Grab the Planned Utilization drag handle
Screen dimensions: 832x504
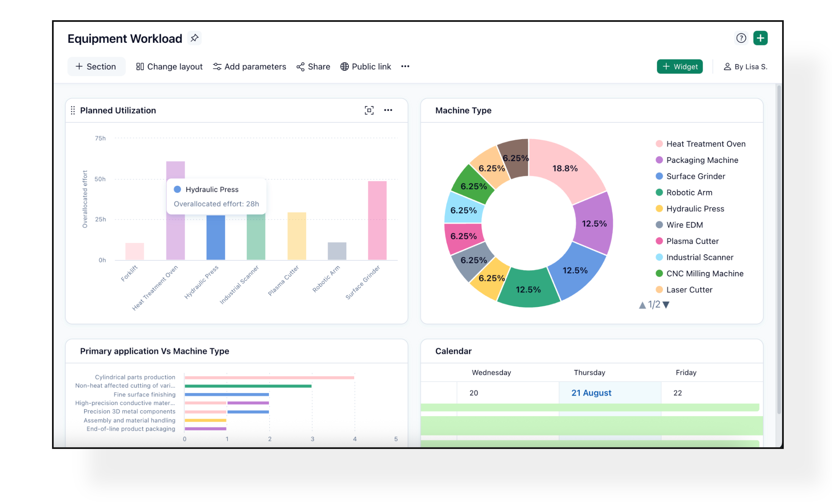click(73, 110)
